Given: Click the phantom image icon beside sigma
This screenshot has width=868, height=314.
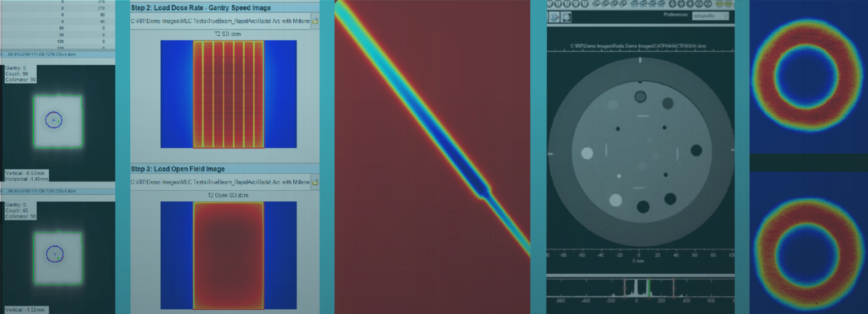Looking at the screenshot, I should click(x=566, y=17).
